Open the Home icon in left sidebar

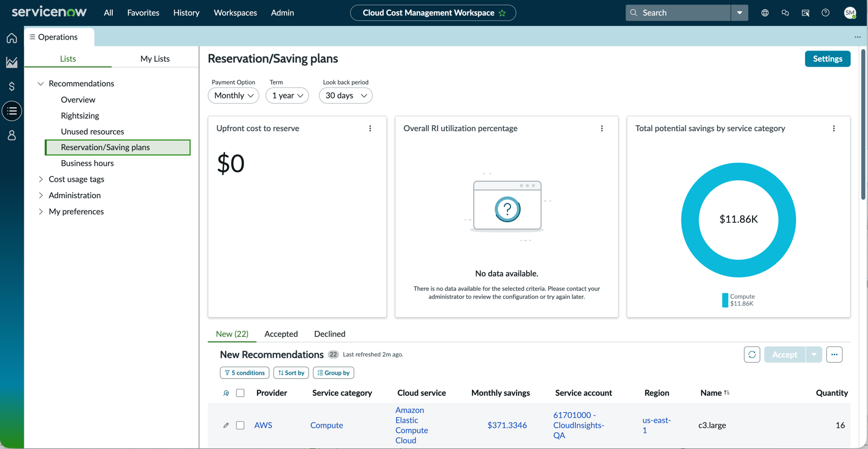(x=11, y=38)
